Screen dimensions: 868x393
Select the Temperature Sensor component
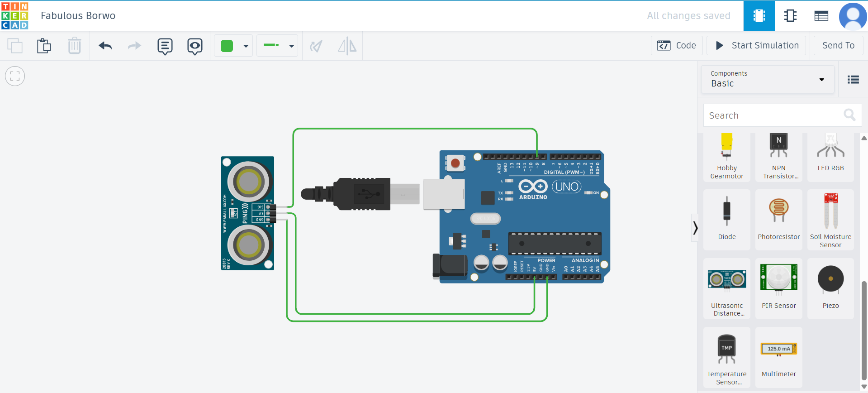pyautogui.click(x=727, y=357)
